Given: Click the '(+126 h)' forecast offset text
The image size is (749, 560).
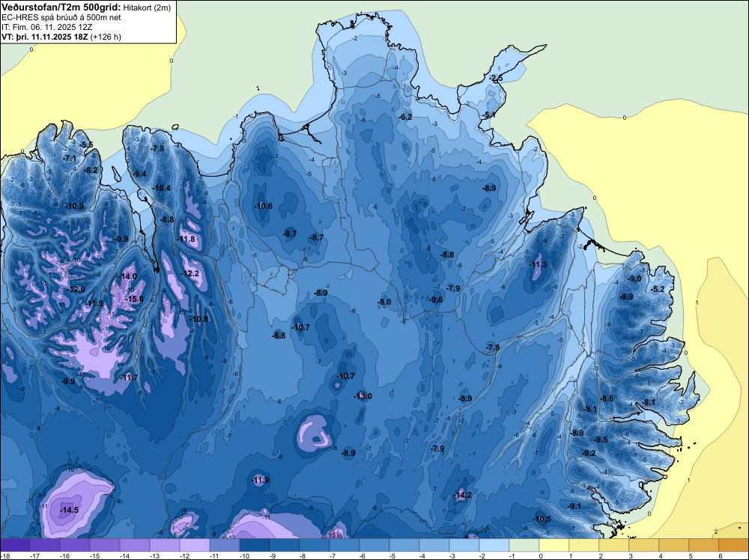Looking at the screenshot, I should point(106,37).
